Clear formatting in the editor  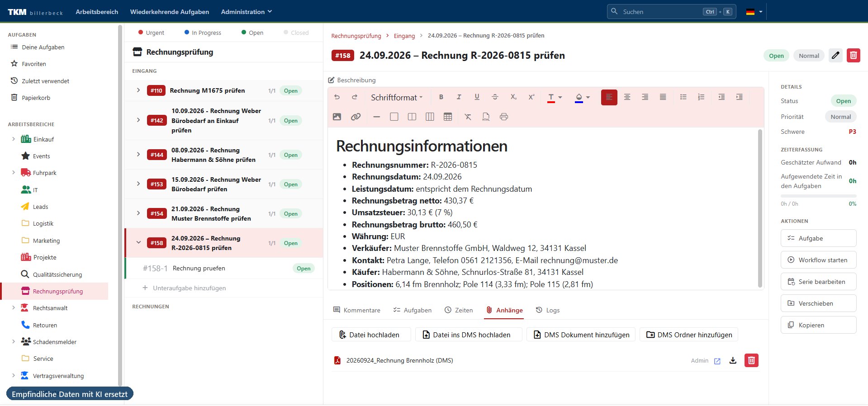tap(468, 117)
